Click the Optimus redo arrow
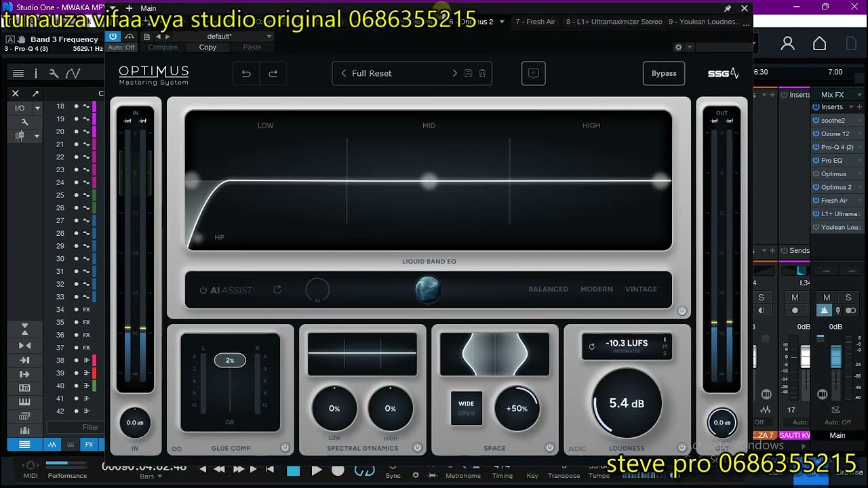The width and height of the screenshot is (868, 488). (273, 73)
